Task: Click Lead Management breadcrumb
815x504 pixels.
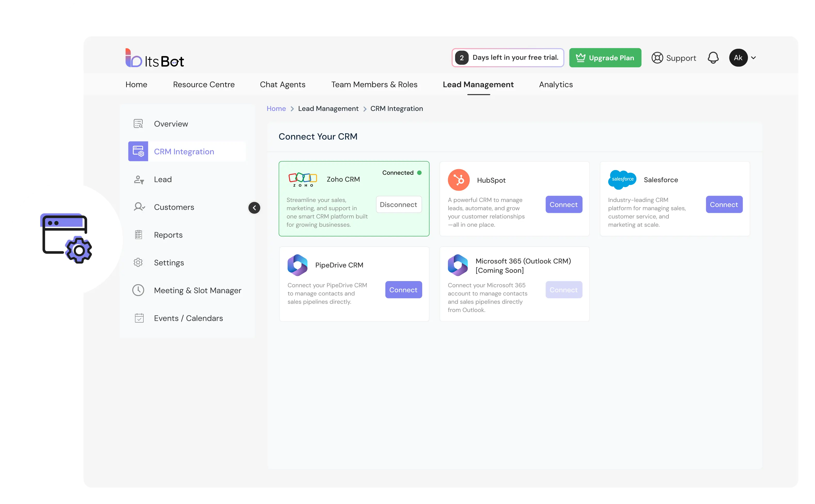Action: [x=328, y=109]
